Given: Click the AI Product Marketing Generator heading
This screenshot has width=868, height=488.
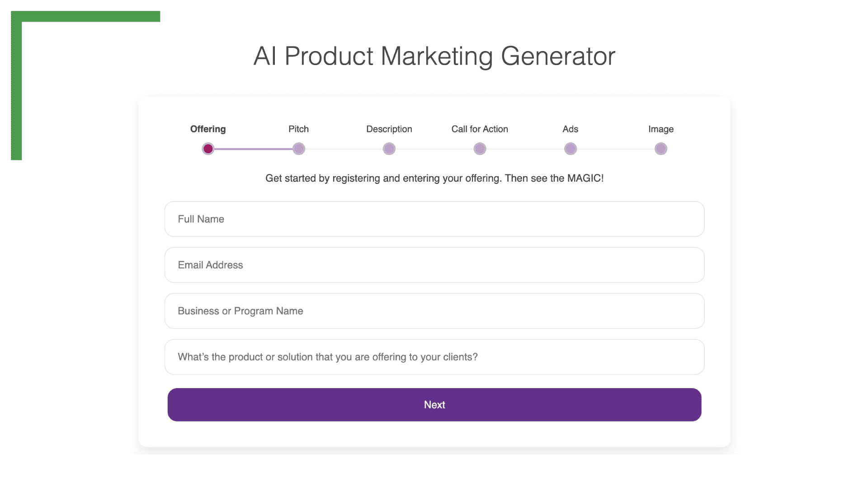Looking at the screenshot, I should point(434,56).
